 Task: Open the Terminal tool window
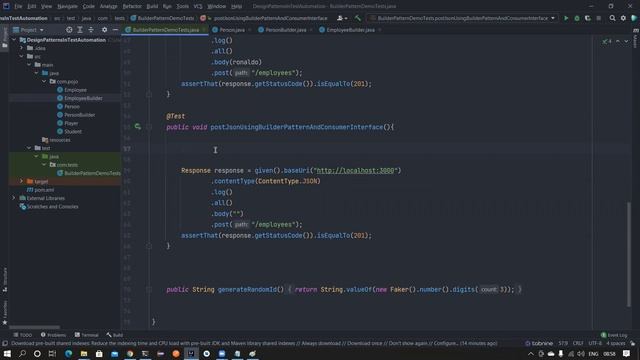click(87, 335)
